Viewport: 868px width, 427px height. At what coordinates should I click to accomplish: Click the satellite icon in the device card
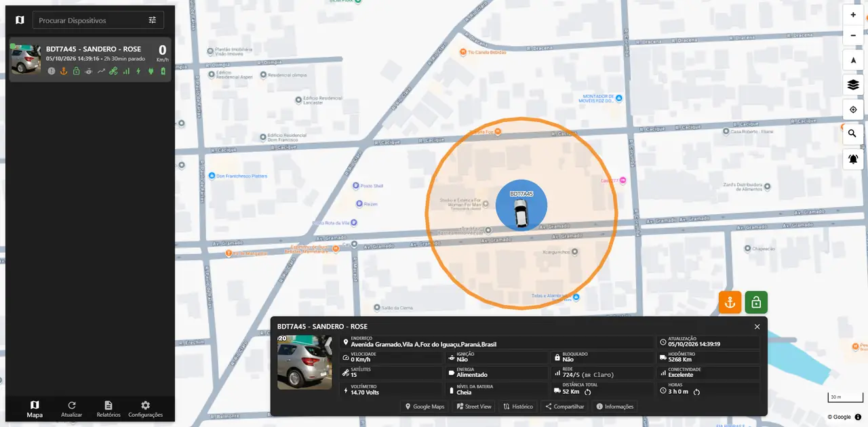coord(113,70)
